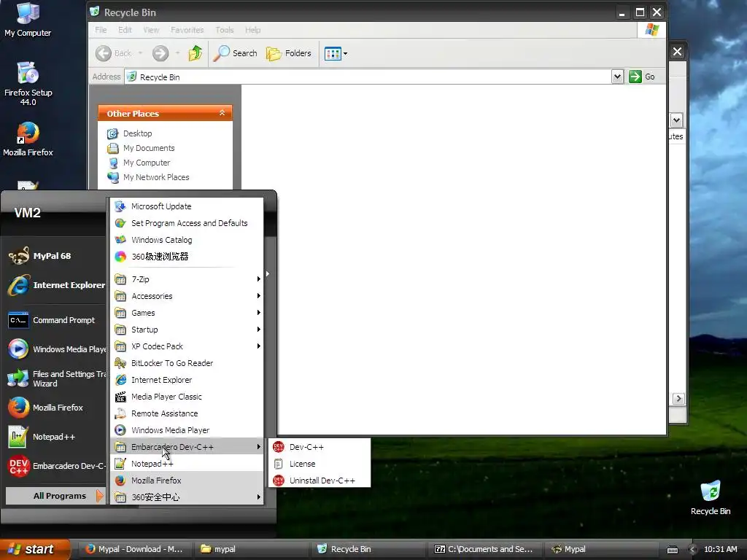Open pinned MyPal 68 browser

click(x=55, y=256)
